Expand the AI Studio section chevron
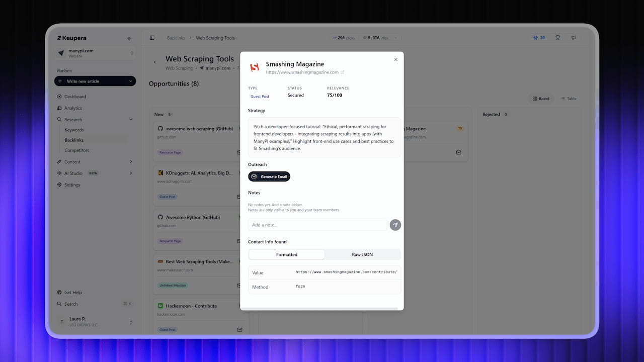 [x=131, y=173]
